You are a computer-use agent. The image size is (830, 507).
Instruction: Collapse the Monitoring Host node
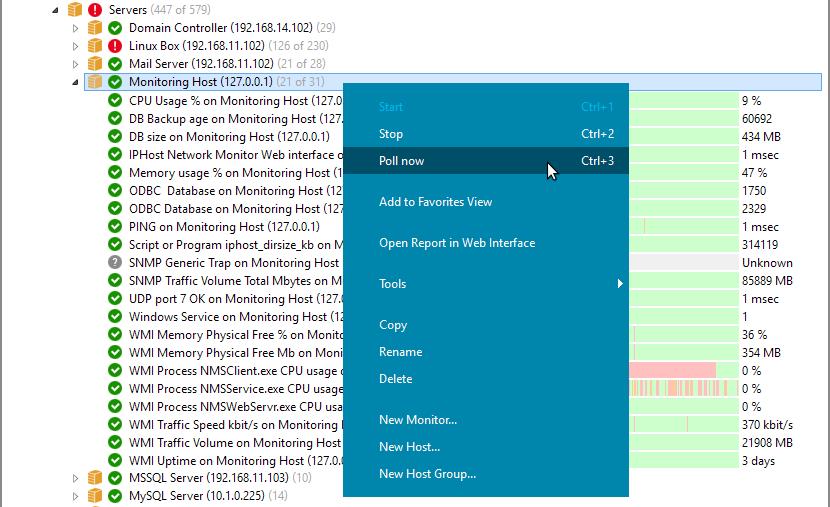pos(75,82)
